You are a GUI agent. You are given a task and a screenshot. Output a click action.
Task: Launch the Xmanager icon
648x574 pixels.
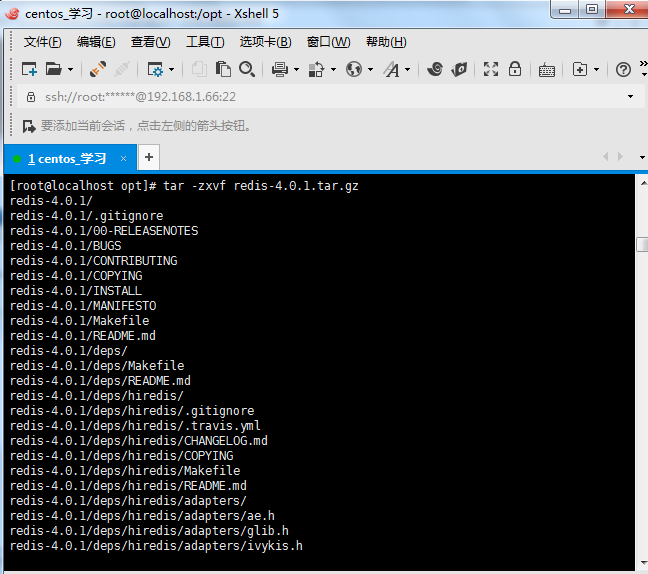(459, 69)
